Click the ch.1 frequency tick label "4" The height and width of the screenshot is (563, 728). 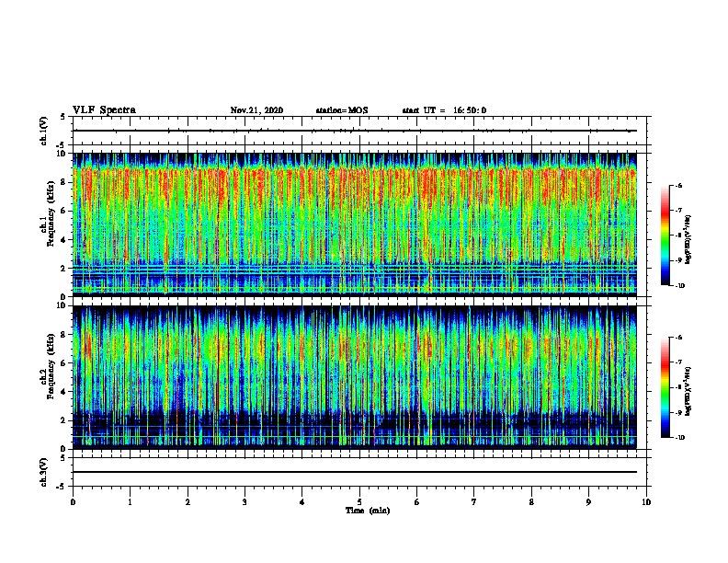(63, 240)
